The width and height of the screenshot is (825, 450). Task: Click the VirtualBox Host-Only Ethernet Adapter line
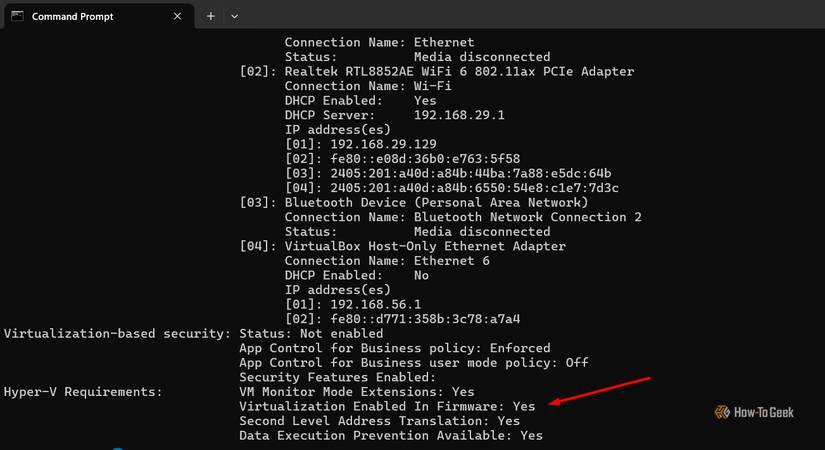[x=403, y=246]
